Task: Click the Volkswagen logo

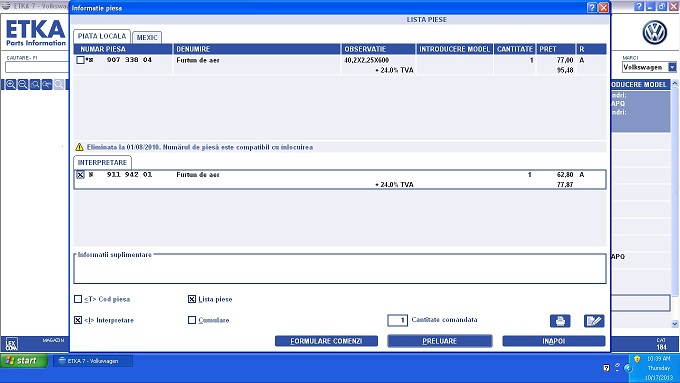Action: coord(654,33)
